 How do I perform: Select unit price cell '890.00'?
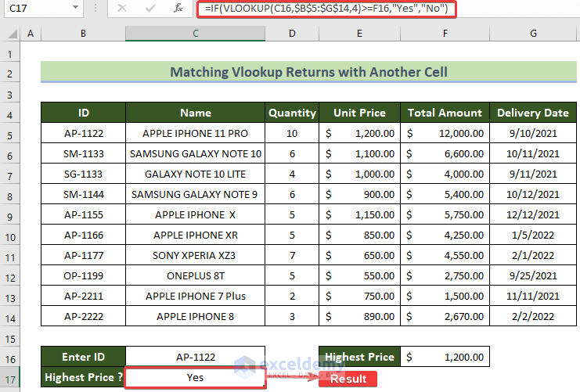[359, 316]
